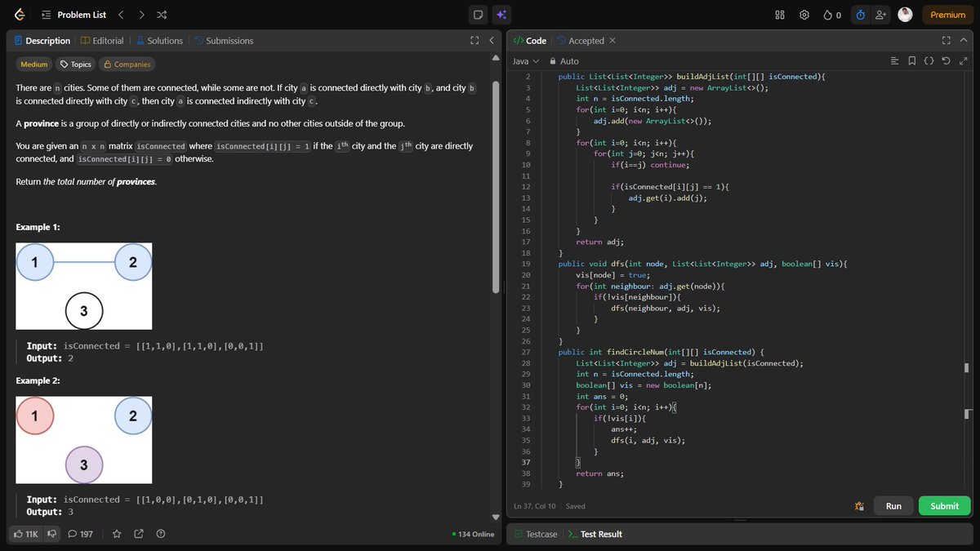The image size is (980, 551).
Task: Start the blue timer stopwatch
Action: click(860, 15)
